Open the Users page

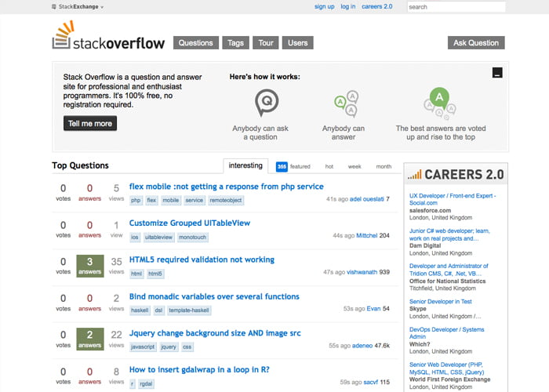[x=297, y=42]
